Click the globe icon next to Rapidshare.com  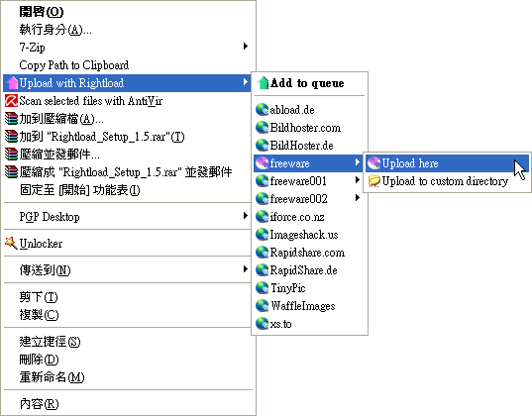(x=262, y=253)
